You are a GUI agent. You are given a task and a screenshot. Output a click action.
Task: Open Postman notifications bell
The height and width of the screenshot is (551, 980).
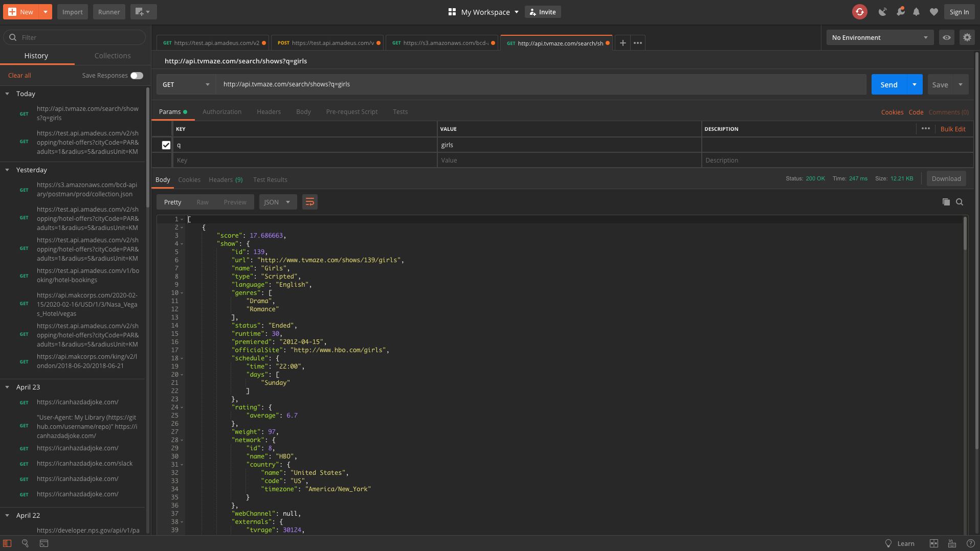(916, 12)
